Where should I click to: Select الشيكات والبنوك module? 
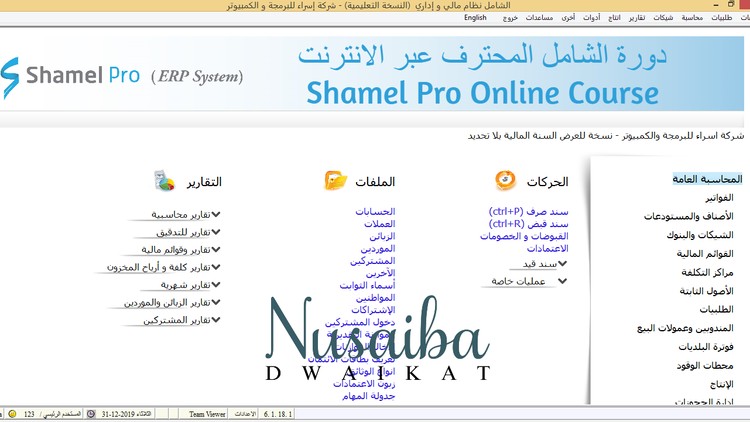700,235
